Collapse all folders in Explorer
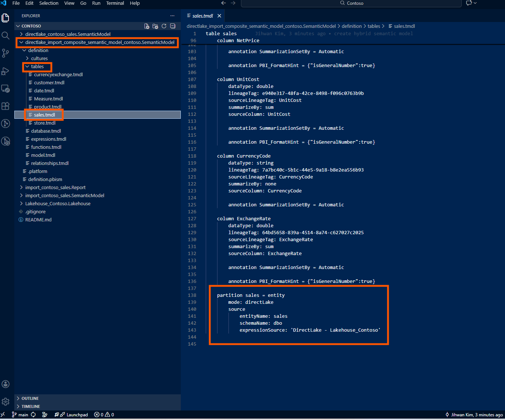The image size is (505, 420). pyautogui.click(x=173, y=26)
